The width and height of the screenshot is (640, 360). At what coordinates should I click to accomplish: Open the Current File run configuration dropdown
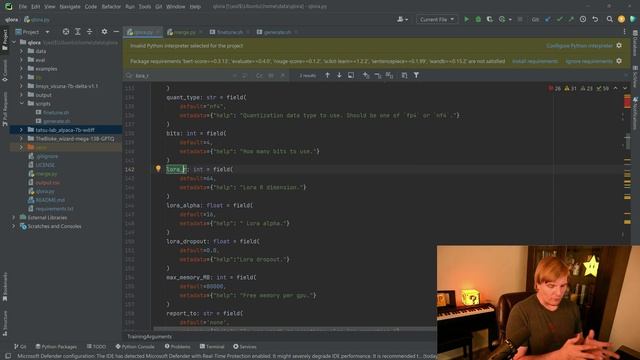point(436,19)
